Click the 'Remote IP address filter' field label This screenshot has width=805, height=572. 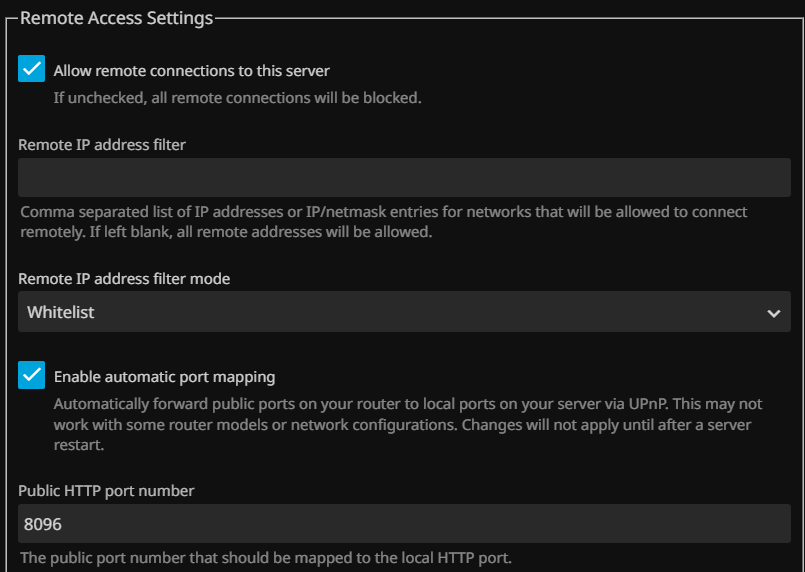tap(102, 144)
